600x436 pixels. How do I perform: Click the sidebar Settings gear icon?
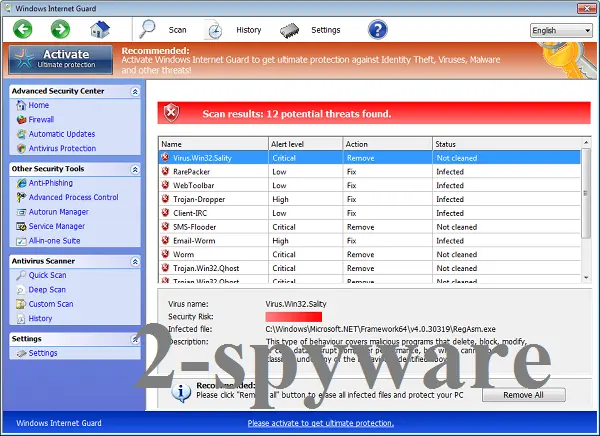pos(21,353)
